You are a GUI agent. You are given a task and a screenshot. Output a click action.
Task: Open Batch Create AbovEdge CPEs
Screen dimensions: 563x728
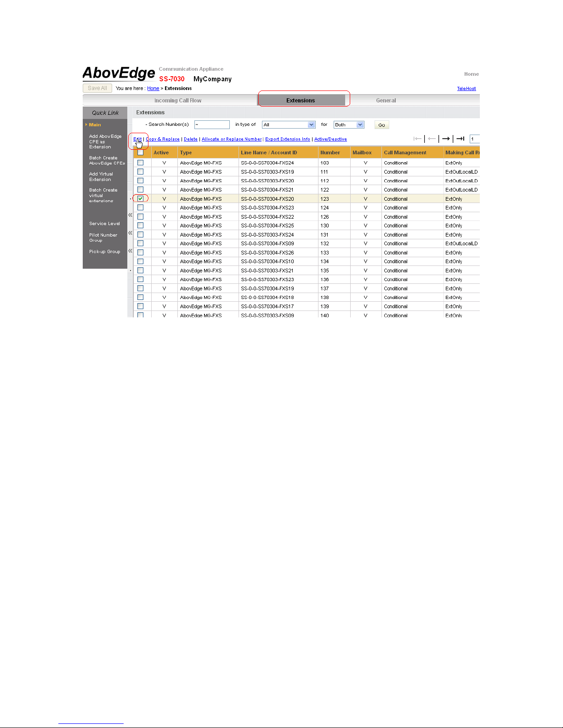(x=107, y=160)
